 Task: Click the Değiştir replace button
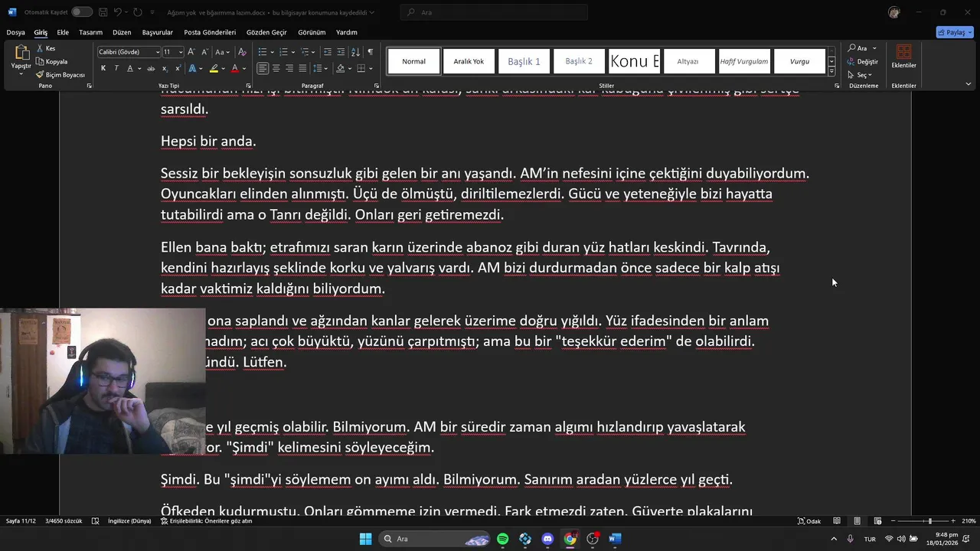pos(863,61)
